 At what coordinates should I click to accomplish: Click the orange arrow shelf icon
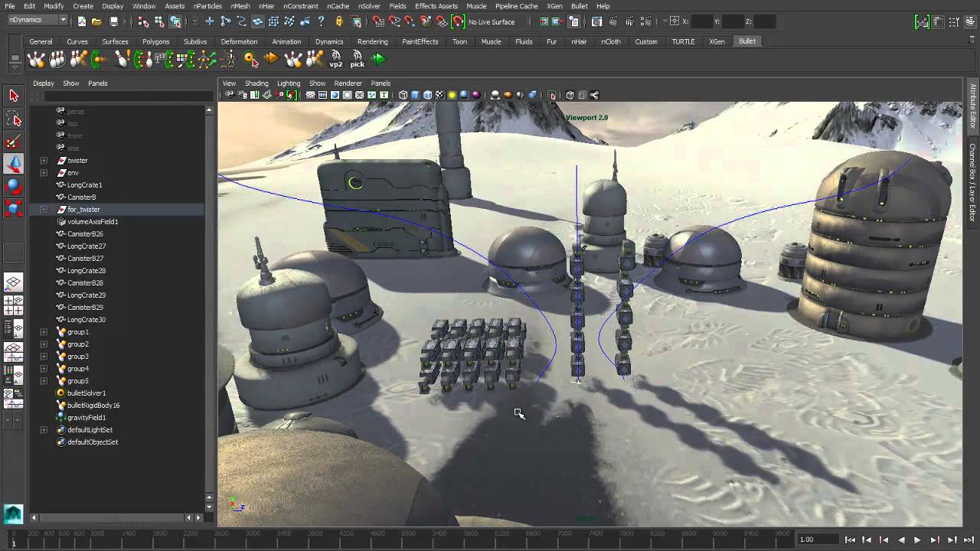pyautogui.click(x=272, y=59)
